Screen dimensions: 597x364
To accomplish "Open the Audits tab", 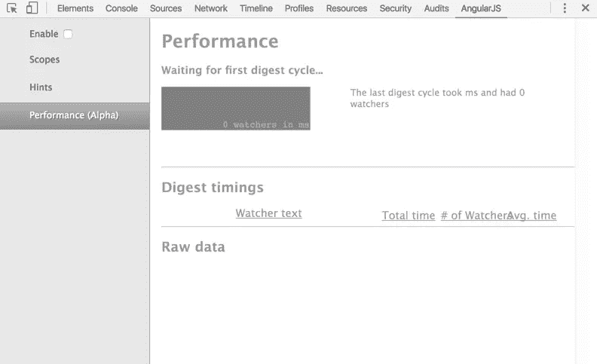I will pyautogui.click(x=436, y=8).
